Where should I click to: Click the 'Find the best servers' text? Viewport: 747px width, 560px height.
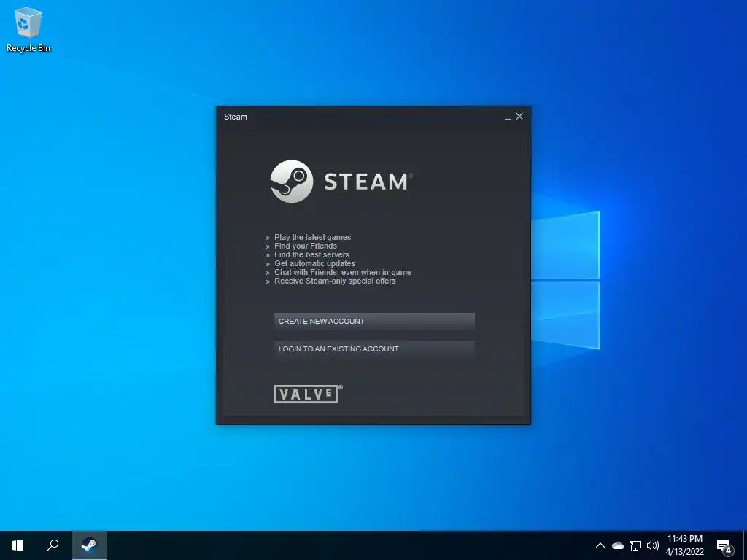pos(311,254)
